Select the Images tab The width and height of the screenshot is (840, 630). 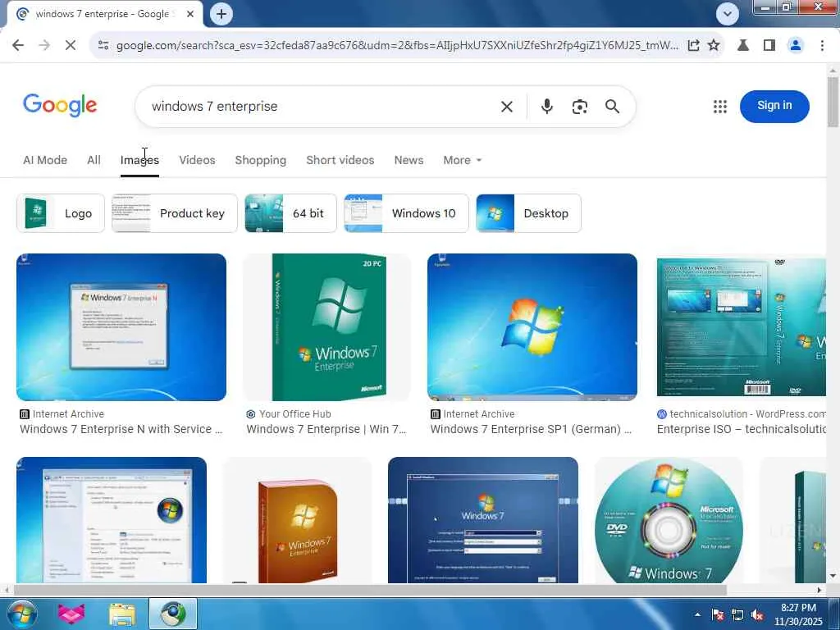click(x=139, y=160)
